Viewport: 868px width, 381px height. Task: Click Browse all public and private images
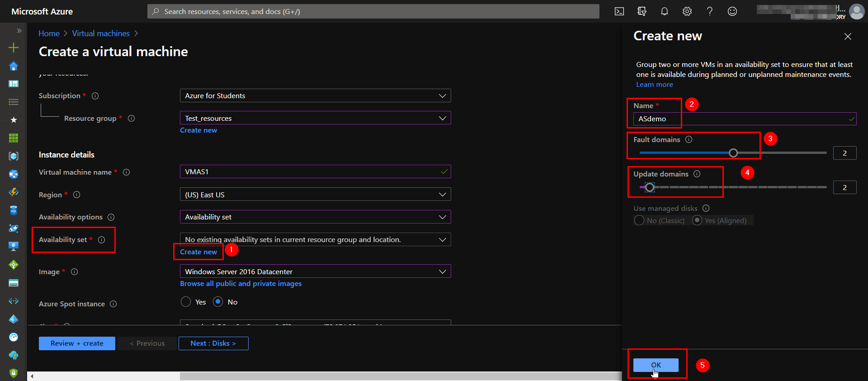(x=241, y=284)
